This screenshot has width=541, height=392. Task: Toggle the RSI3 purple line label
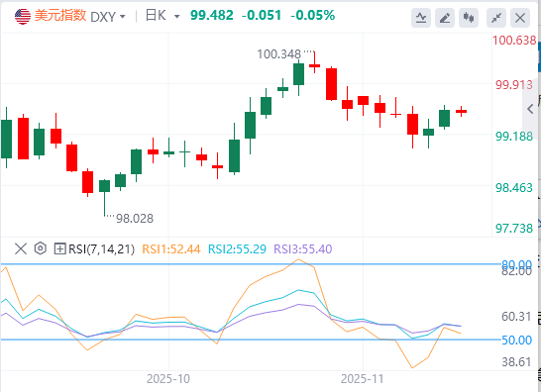(x=303, y=248)
